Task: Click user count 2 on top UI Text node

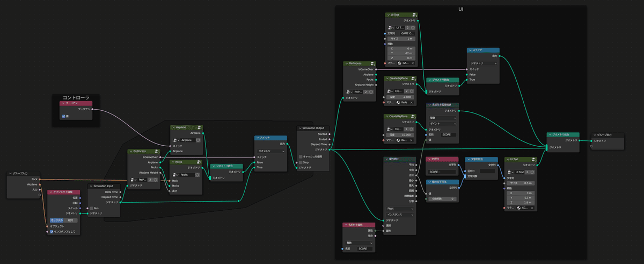Action: [408, 27]
